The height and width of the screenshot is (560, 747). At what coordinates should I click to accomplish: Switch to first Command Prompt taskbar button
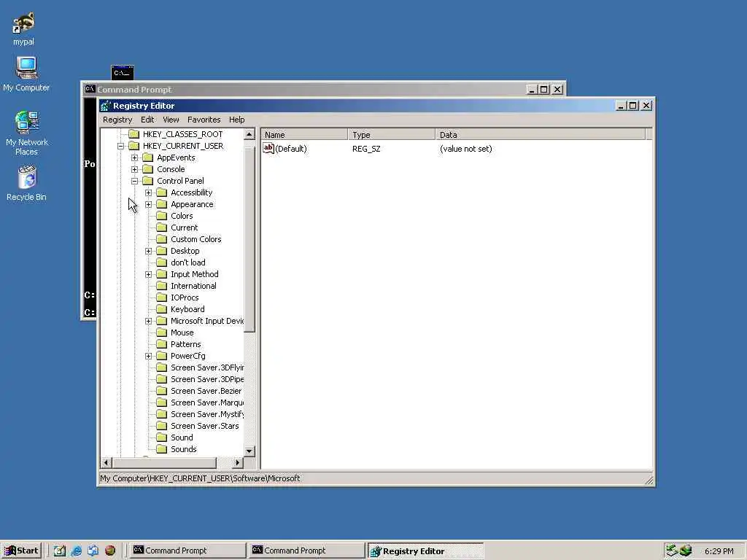point(187,551)
